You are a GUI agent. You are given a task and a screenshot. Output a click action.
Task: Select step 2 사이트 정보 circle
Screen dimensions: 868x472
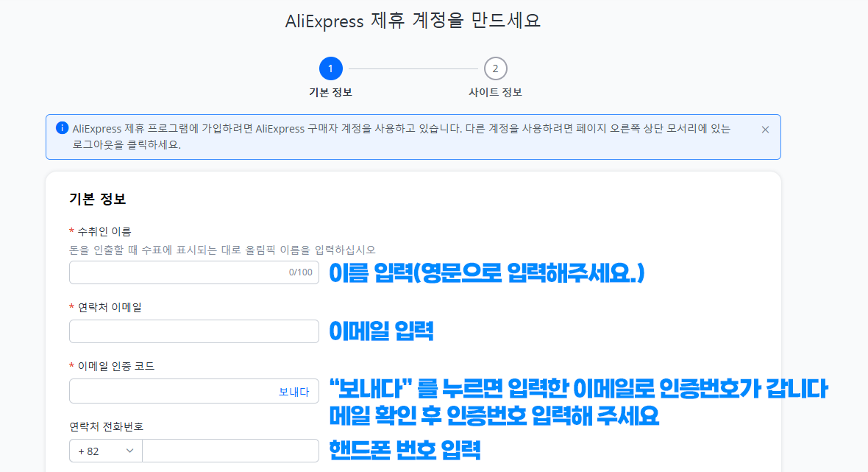coord(496,68)
